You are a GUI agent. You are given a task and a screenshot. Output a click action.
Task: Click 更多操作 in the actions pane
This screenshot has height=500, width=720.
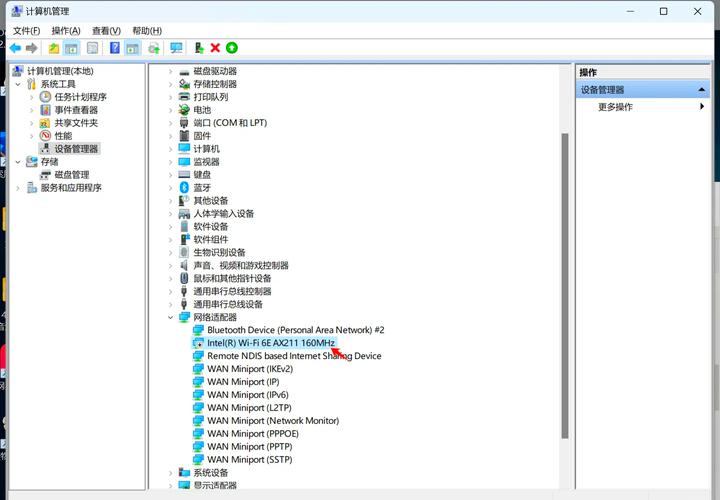[x=615, y=107]
